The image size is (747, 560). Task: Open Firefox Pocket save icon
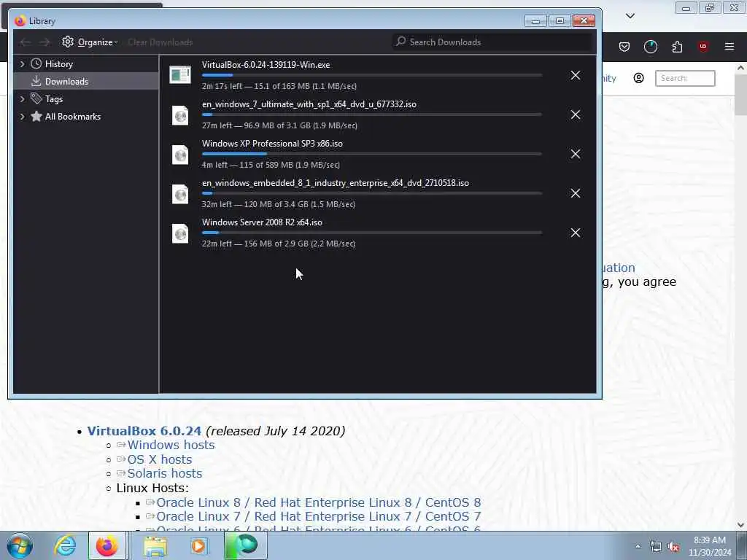(624, 47)
